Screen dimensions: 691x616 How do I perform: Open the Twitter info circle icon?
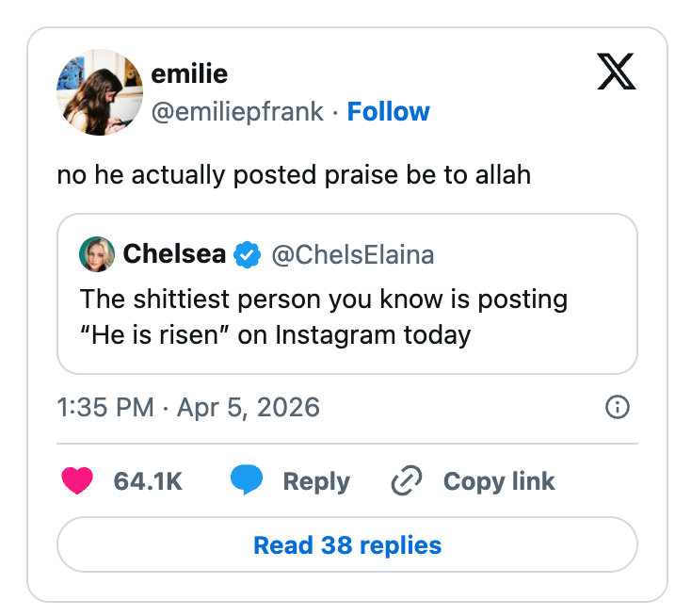click(618, 407)
